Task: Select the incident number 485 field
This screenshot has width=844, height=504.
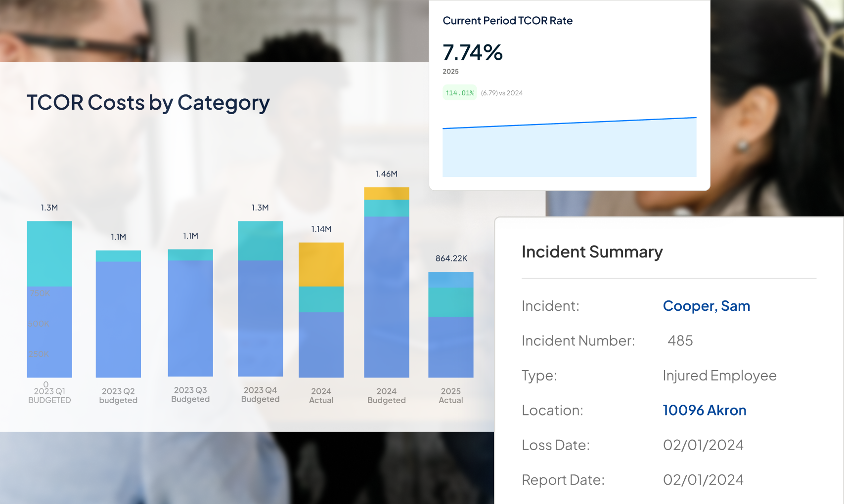Action: tap(679, 340)
